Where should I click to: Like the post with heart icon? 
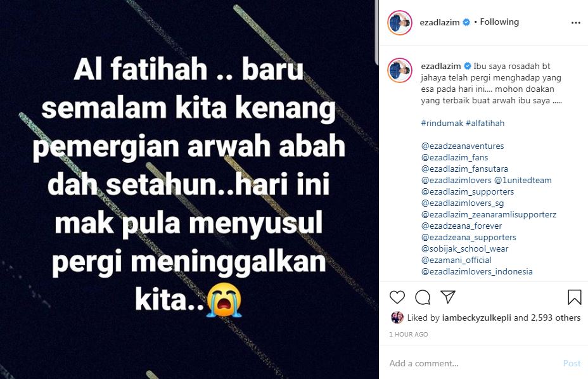pos(397,297)
